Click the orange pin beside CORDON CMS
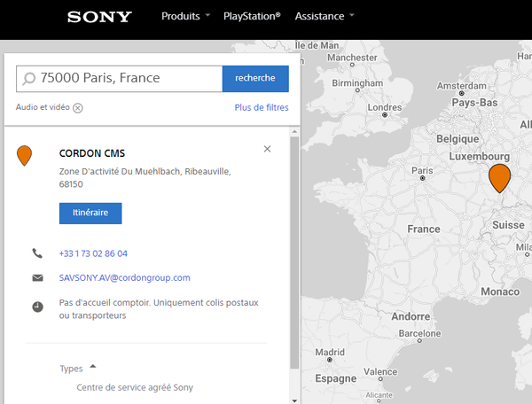Image resolution: width=532 pixels, height=404 pixels. [25, 156]
